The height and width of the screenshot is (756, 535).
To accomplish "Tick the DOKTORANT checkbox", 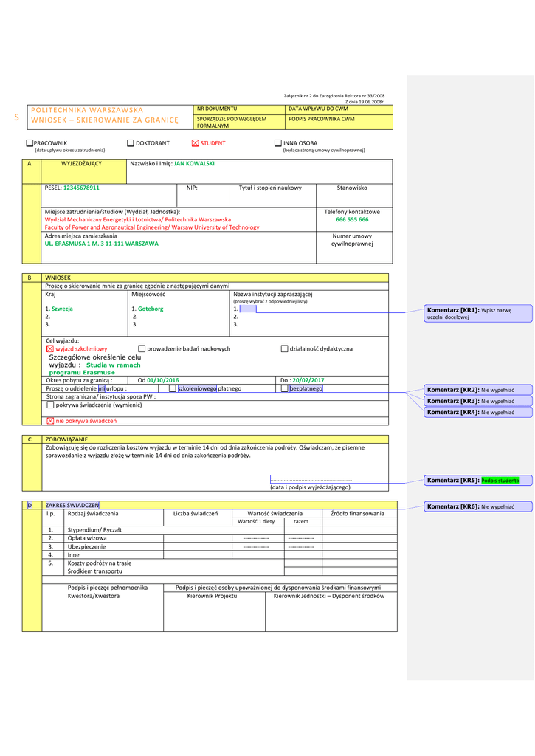I will 131,143.
